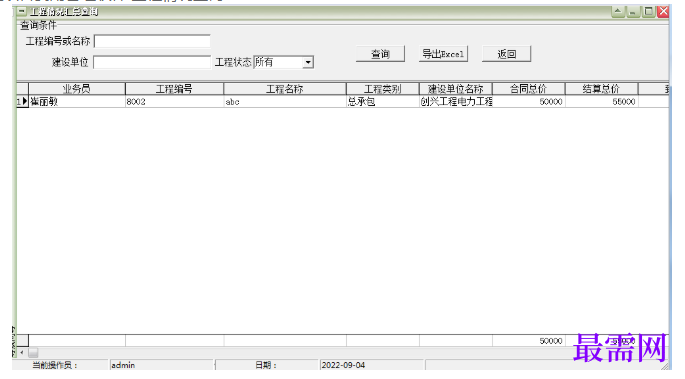Select the 总承包 category cell

pos(383,101)
